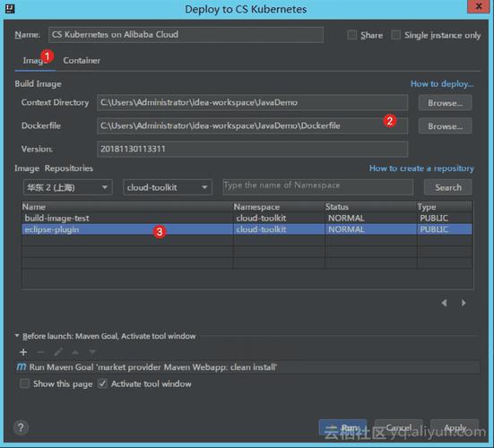494x448 pixels.
Task: Click the move-down arrow in before-launch toolbar
Action: click(92, 352)
